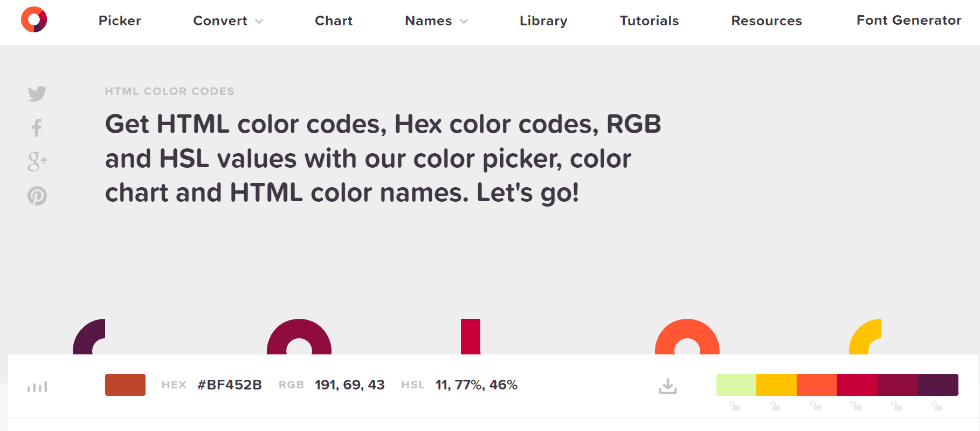Open the Resources page
The image size is (980, 431).
(x=766, y=21)
